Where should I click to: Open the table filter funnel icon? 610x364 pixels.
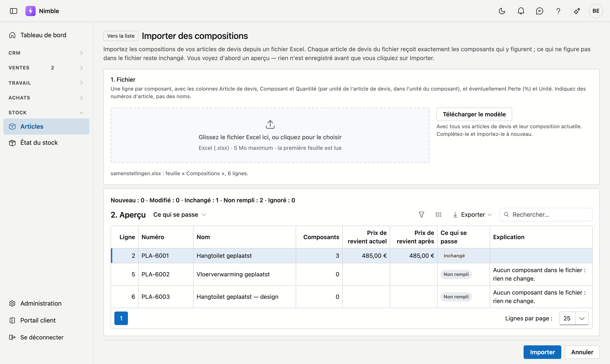pos(421,215)
